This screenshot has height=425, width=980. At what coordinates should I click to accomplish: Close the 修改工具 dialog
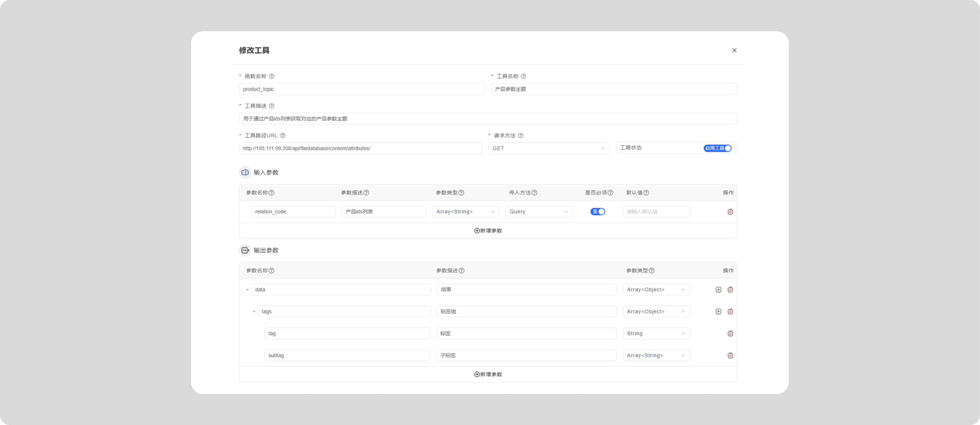click(x=734, y=50)
